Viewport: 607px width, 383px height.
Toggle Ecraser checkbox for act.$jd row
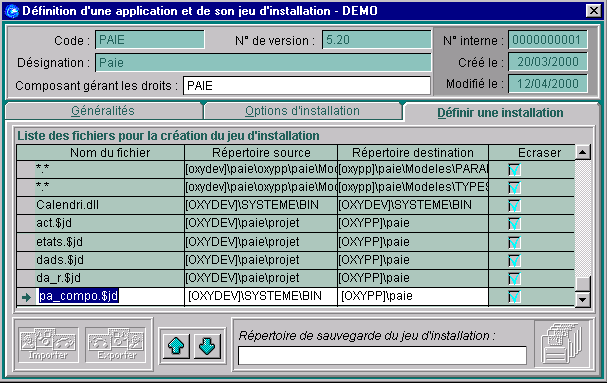pyautogui.click(x=514, y=223)
